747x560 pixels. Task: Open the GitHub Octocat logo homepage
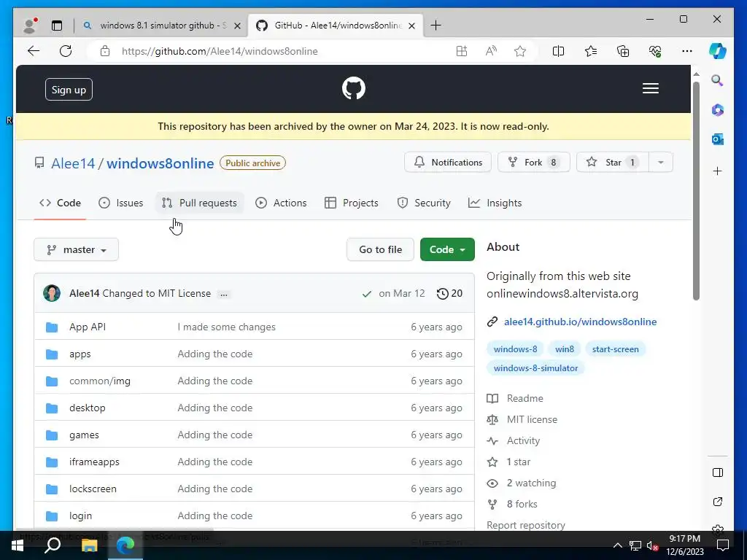pos(354,88)
